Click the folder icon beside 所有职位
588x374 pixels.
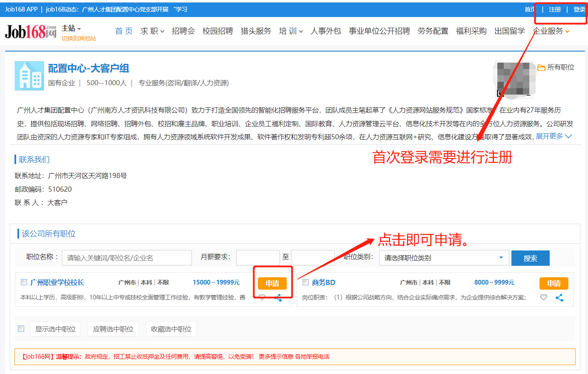(541, 67)
